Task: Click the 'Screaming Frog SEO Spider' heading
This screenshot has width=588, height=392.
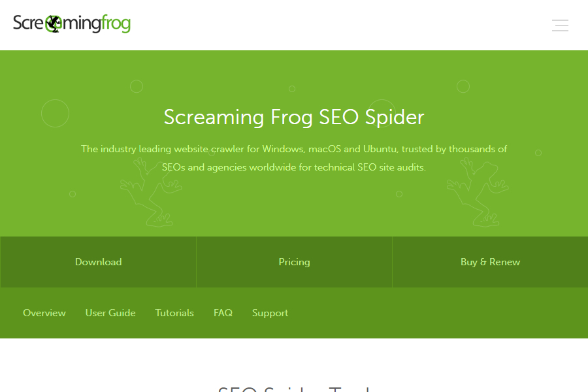Action: point(294,118)
